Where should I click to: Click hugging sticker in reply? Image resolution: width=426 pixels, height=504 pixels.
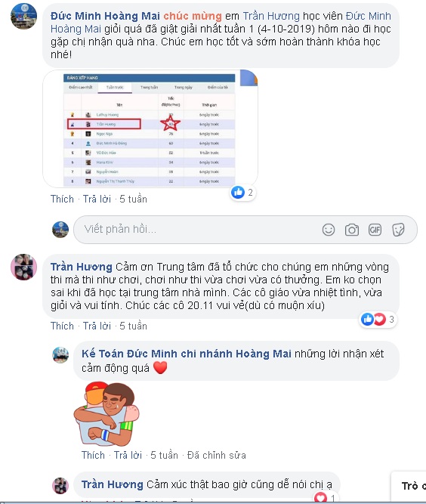tap(106, 414)
